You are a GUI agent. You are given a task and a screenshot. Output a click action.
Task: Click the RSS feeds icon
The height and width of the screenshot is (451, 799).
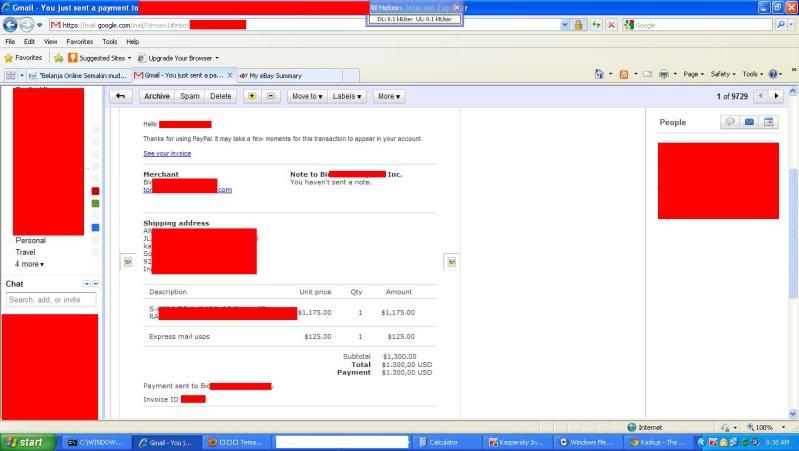pyautogui.click(x=624, y=74)
